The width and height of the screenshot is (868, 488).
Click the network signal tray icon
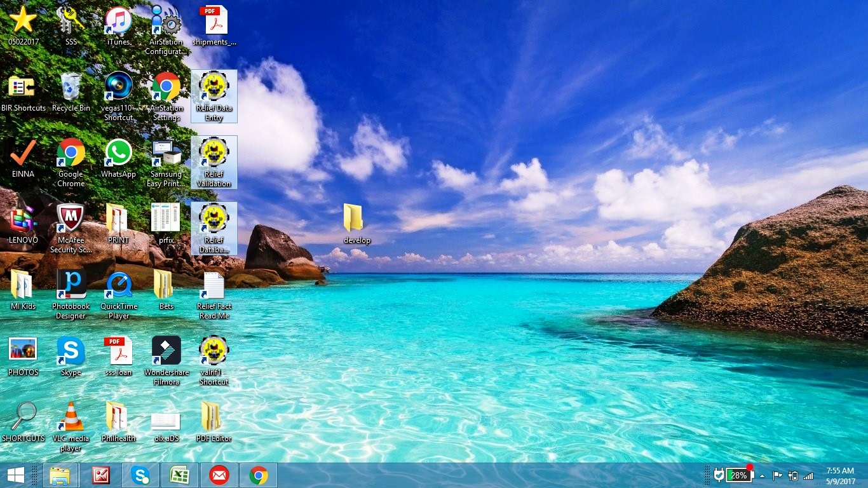click(x=808, y=476)
